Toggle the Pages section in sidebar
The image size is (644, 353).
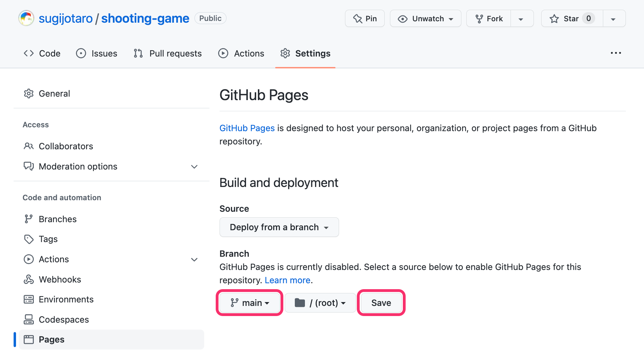click(x=51, y=339)
